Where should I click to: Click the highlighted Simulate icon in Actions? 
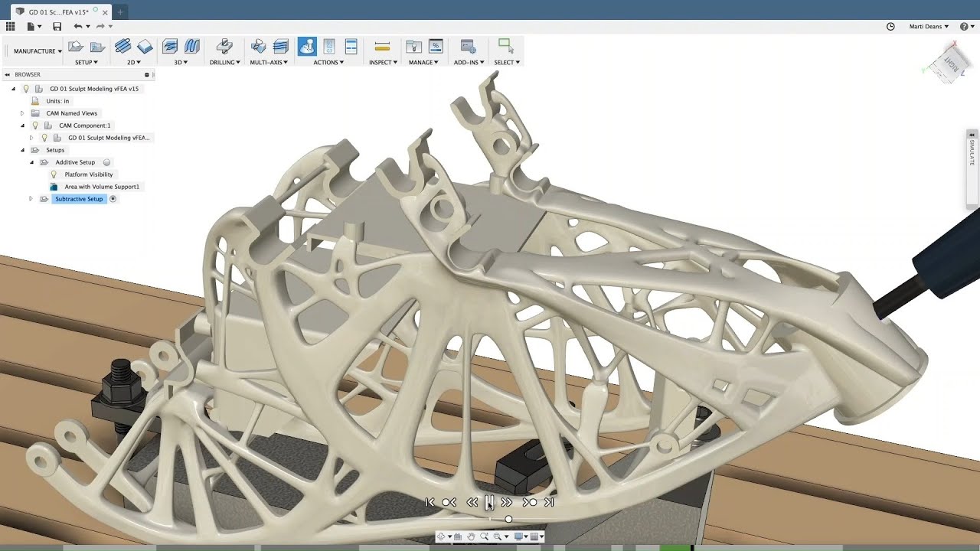[307, 47]
